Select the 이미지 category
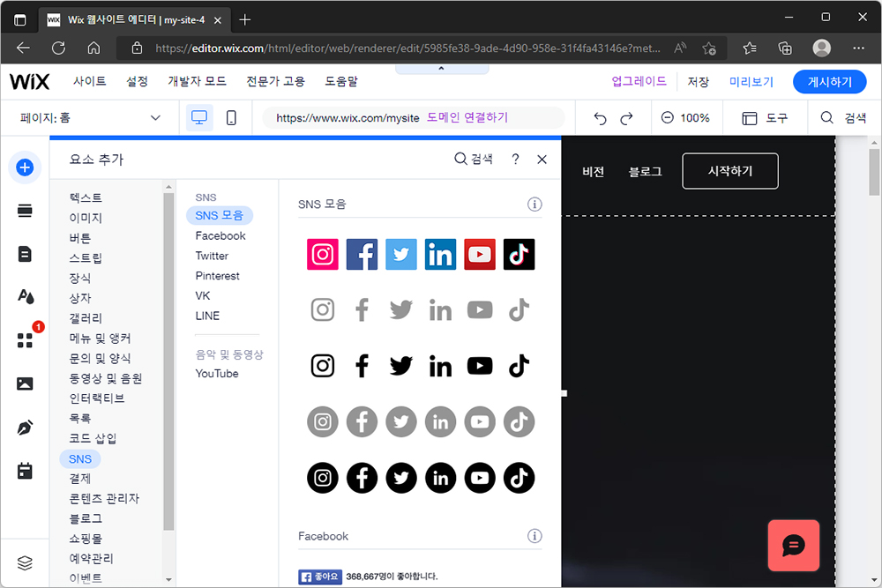Viewport: 882px width, 588px height. click(x=86, y=218)
